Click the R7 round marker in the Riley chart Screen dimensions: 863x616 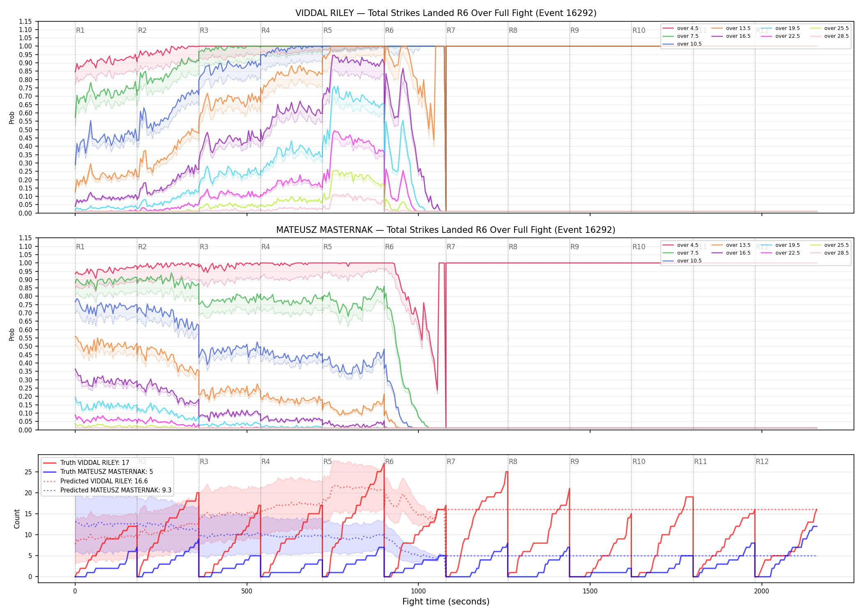[451, 30]
